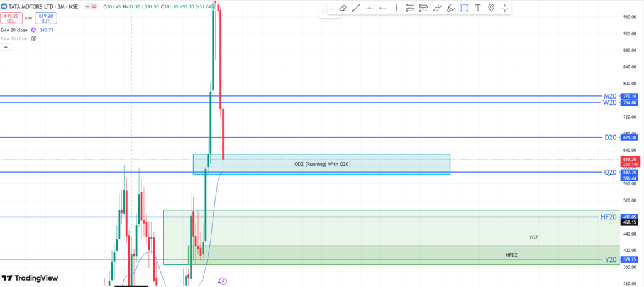
Task: Select the Text tool
Action: pos(478,8)
